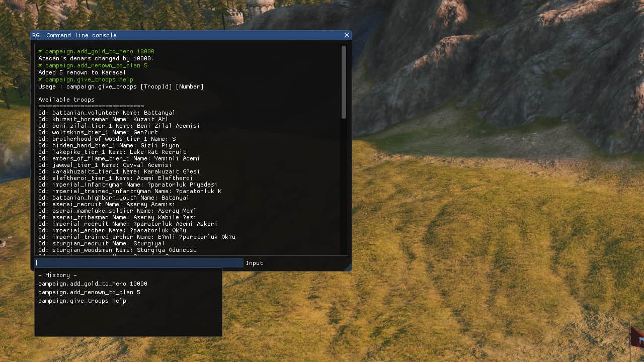Screen dimensions: 644x362
Task: Close the RGL Command line console
Action: coord(347,35)
